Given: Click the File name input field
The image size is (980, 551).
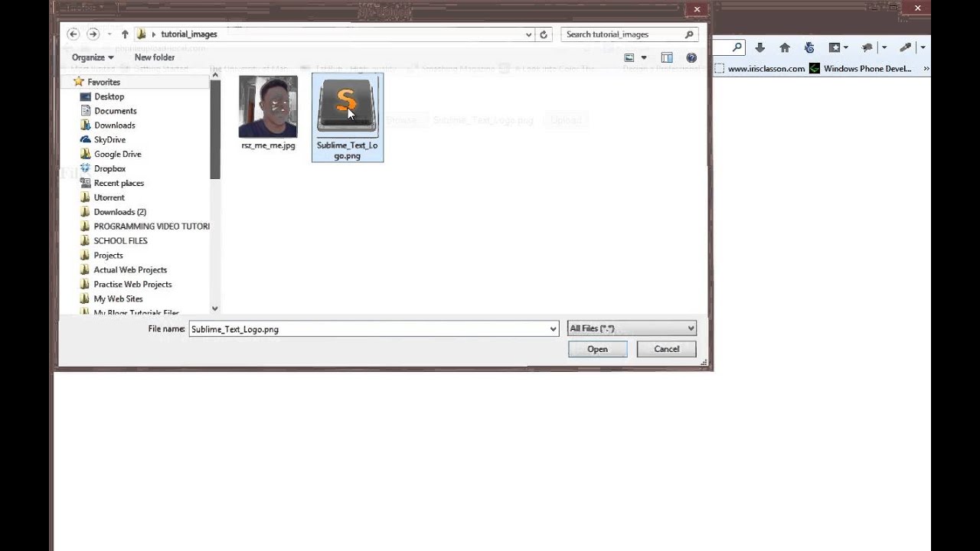Looking at the screenshot, I should (x=368, y=329).
